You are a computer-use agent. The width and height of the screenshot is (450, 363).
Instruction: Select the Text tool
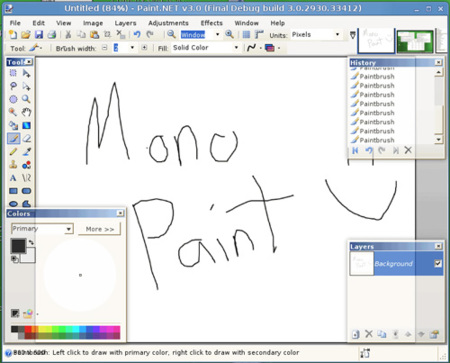point(13,178)
